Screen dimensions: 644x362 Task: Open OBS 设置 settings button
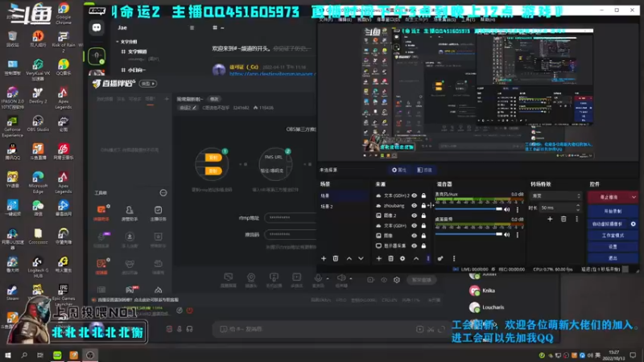click(613, 247)
